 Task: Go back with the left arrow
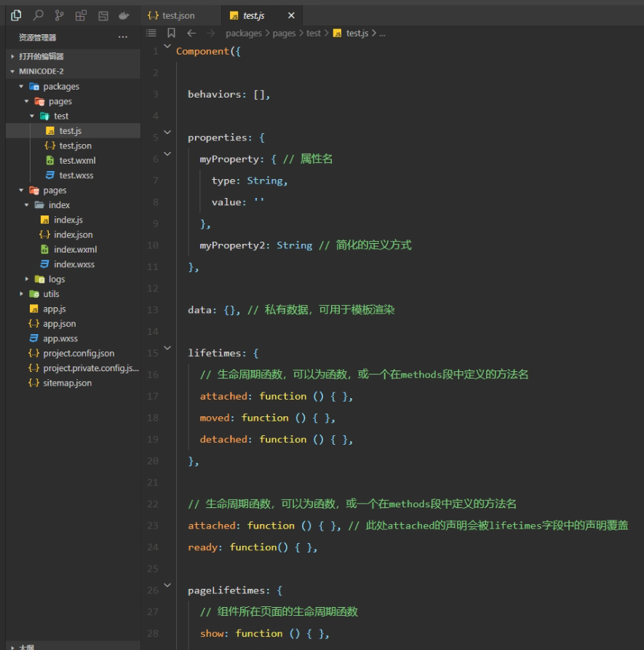[191, 33]
